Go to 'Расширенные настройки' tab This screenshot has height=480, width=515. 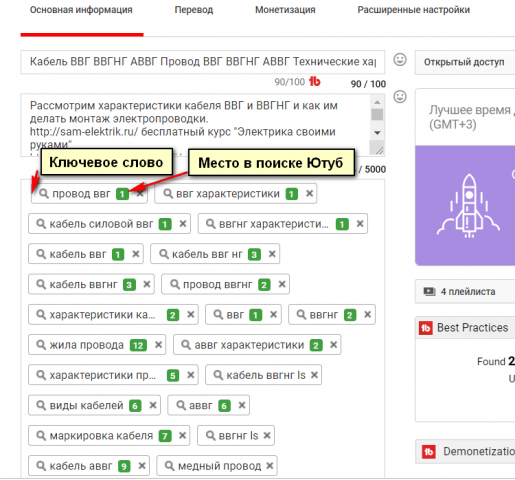[414, 10]
